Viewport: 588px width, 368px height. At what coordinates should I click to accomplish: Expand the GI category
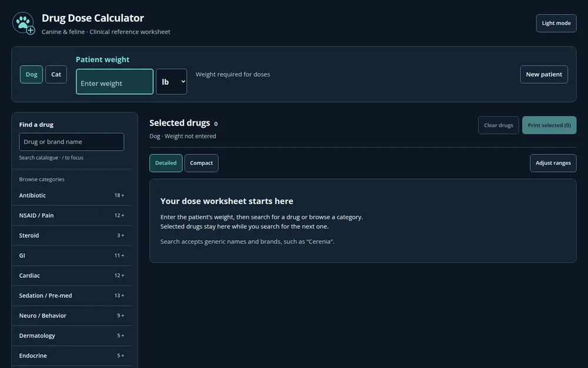click(72, 256)
